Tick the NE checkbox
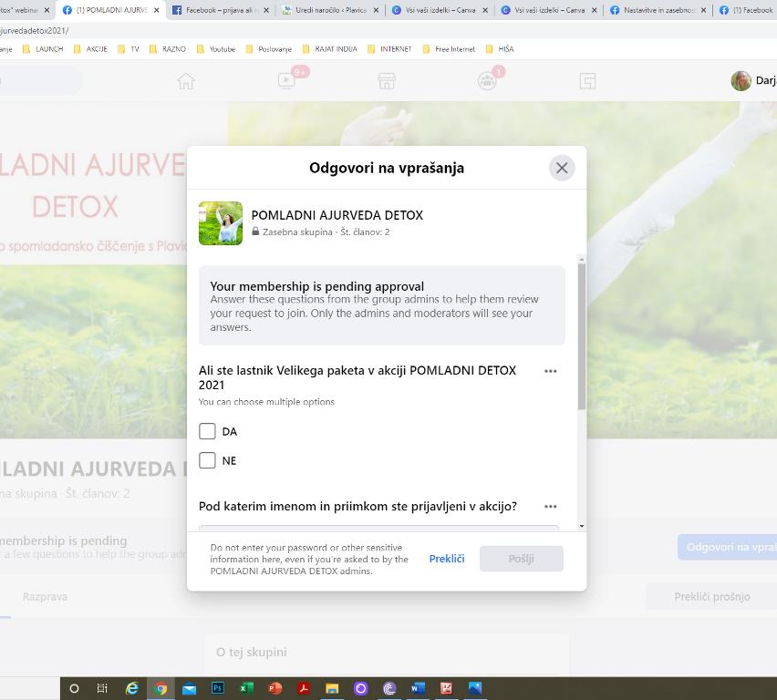Image resolution: width=777 pixels, height=700 pixels. coord(207,460)
